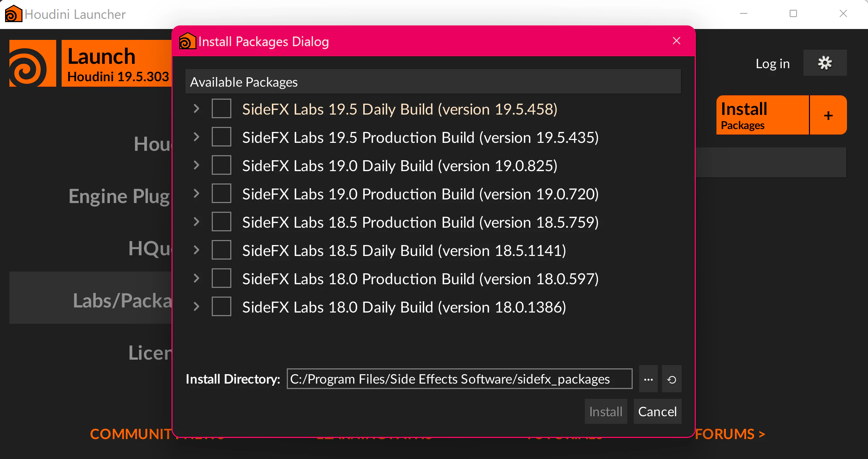Select SideFX Labs 18.5 Daily Build text
This screenshot has height=459, width=868.
[x=404, y=251]
